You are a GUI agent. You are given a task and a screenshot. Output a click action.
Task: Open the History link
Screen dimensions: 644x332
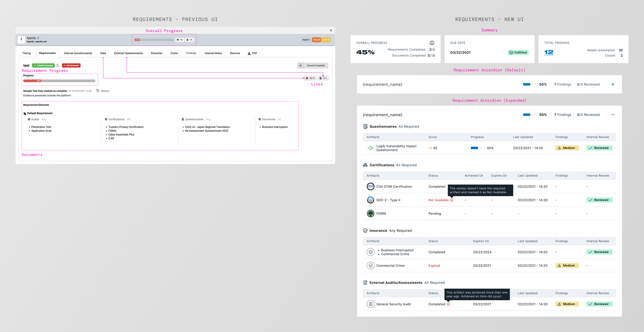pos(105,91)
